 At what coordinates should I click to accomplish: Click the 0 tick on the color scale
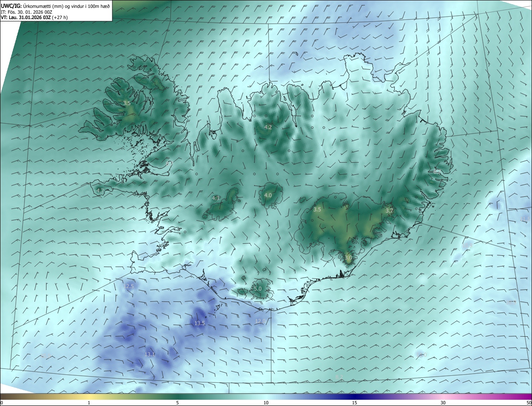click(x=2, y=403)
